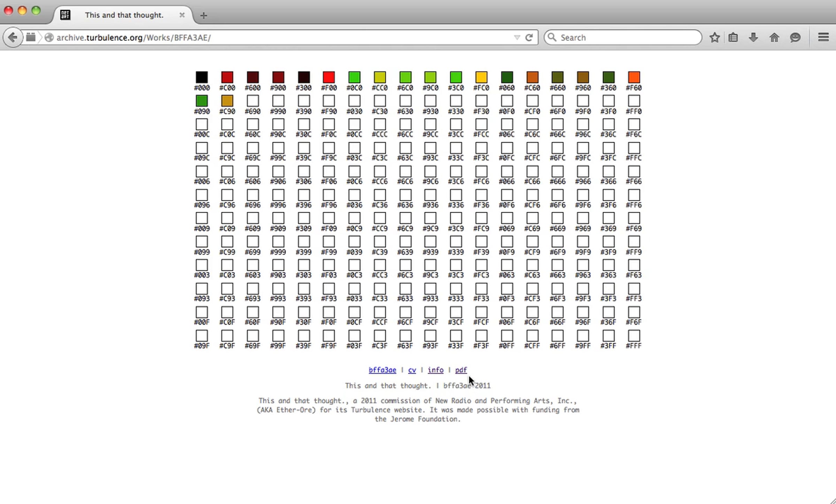This screenshot has width=836, height=504.
Task: Check the box above #FFF
Action: (x=634, y=336)
